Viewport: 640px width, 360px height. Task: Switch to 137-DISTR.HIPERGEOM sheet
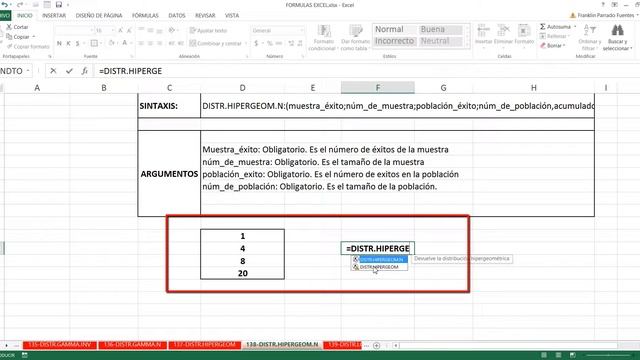tap(204, 345)
